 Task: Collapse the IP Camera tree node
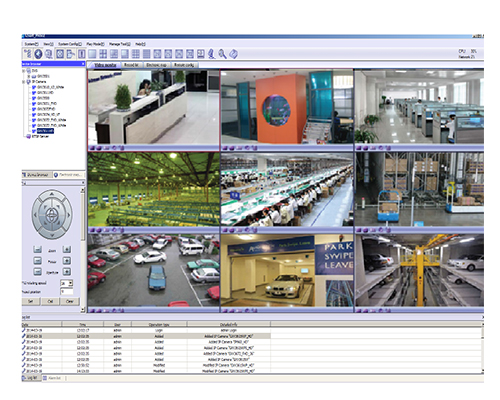coord(23,82)
